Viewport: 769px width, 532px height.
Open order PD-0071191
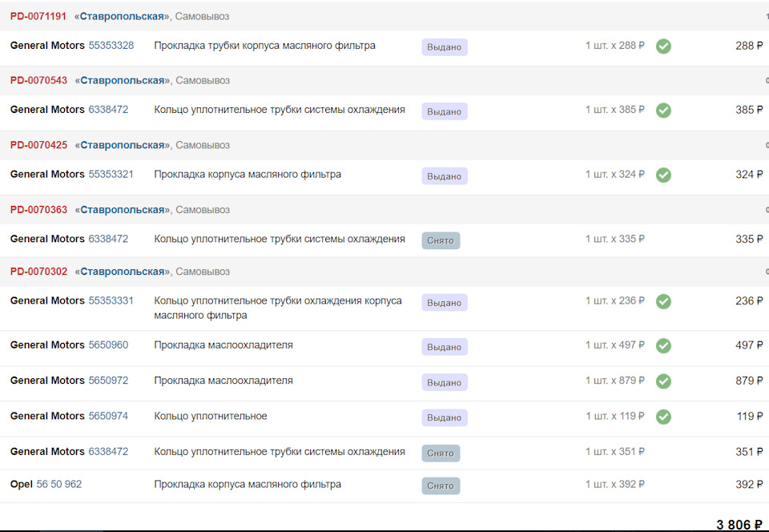click(x=38, y=16)
